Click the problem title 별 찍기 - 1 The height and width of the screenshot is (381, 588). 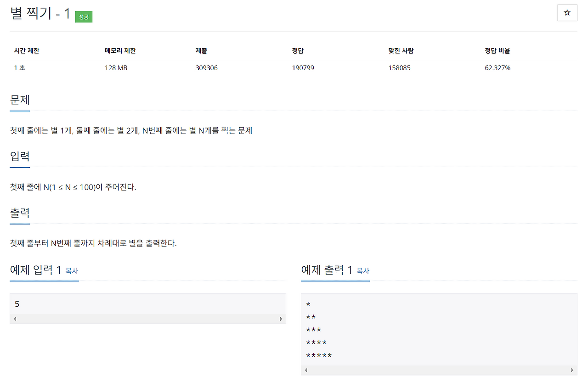[39, 14]
